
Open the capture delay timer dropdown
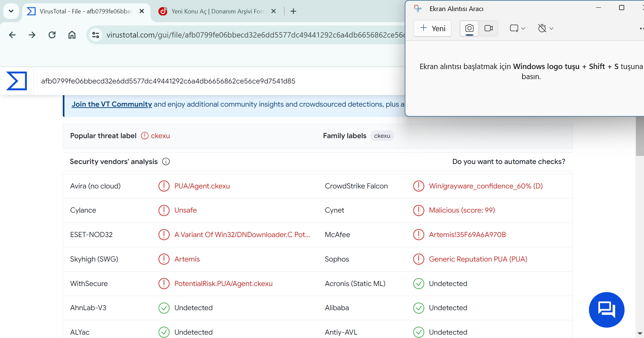click(545, 28)
